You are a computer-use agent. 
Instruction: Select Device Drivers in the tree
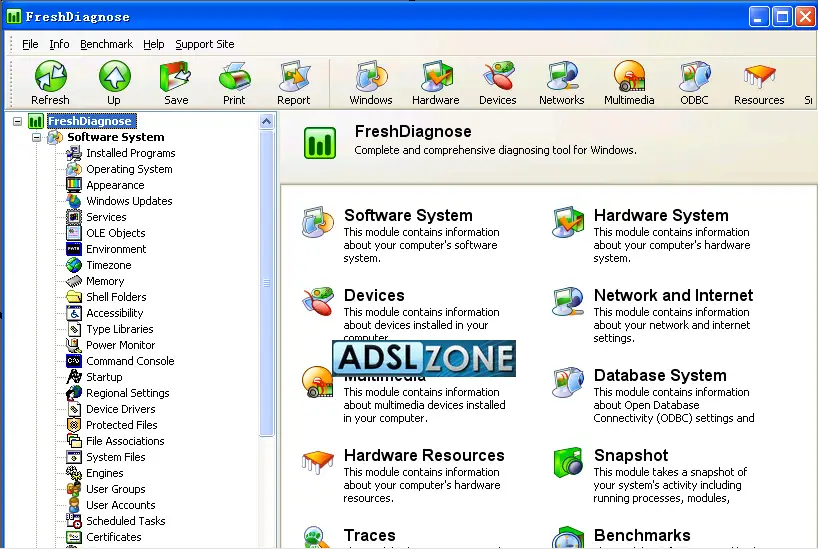(121, 409)
